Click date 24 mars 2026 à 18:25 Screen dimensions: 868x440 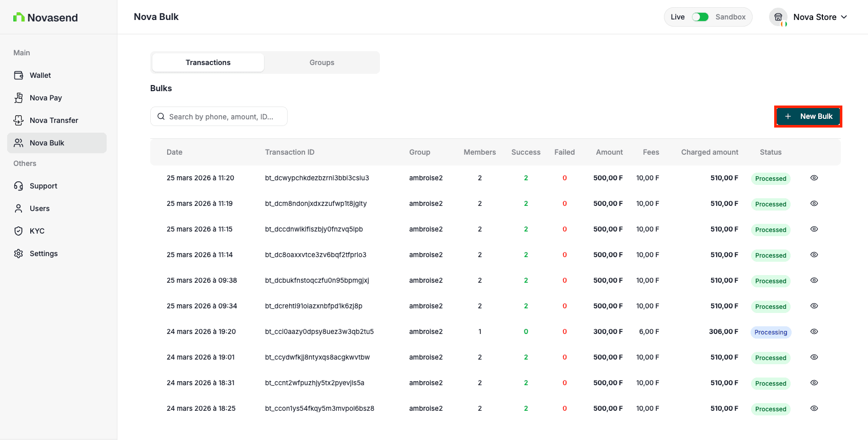201,408
